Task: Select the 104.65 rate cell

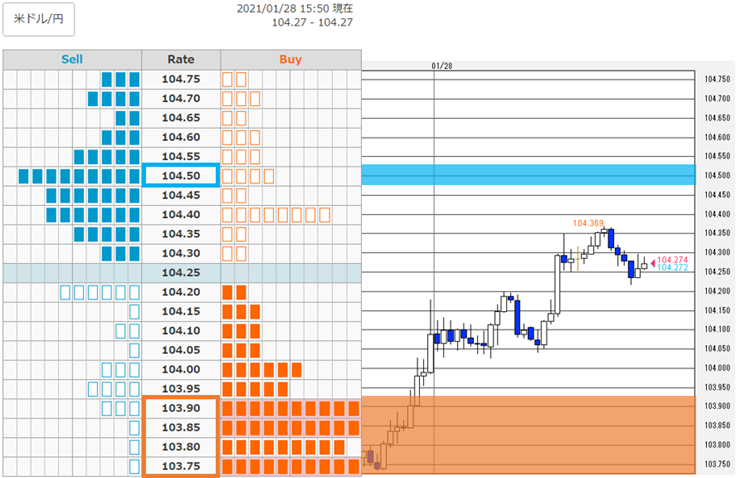Action: 181,118
